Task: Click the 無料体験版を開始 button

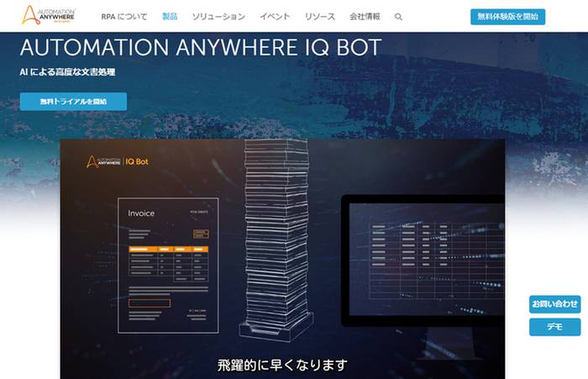Action: (507, 17)
